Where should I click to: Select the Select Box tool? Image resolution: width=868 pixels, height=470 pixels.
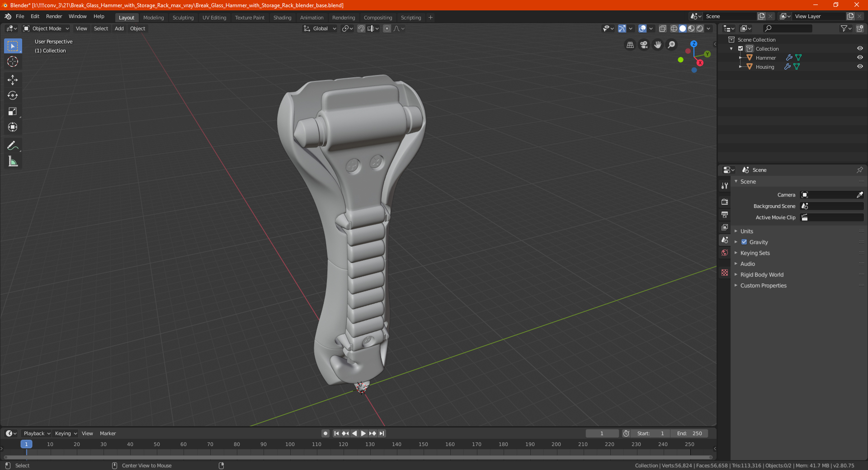coord(13,46)
